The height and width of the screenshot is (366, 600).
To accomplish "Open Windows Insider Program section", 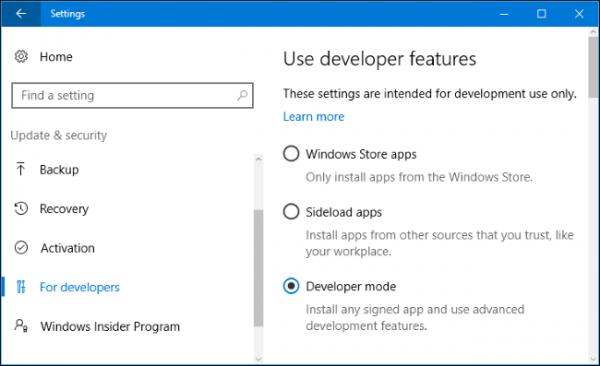I will pos(110,327).
